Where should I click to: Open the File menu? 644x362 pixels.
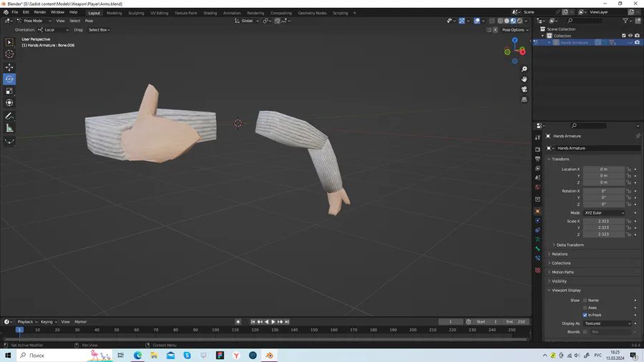15,12
